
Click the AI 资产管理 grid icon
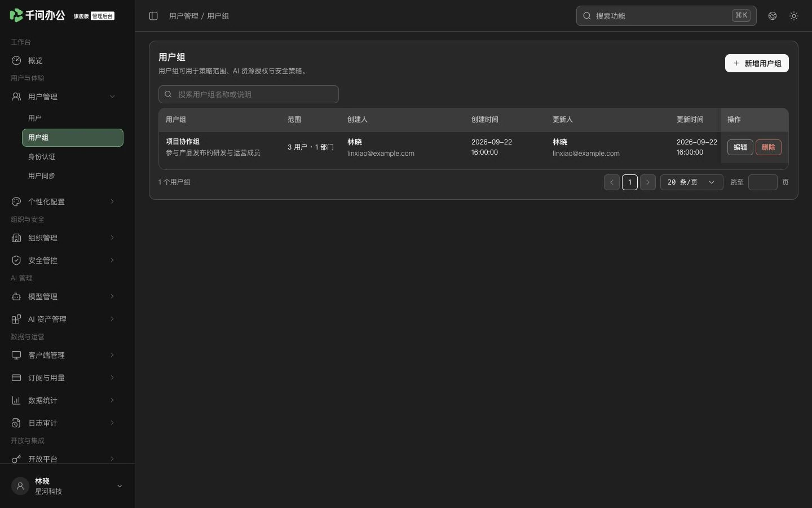(x=16, y=319)
